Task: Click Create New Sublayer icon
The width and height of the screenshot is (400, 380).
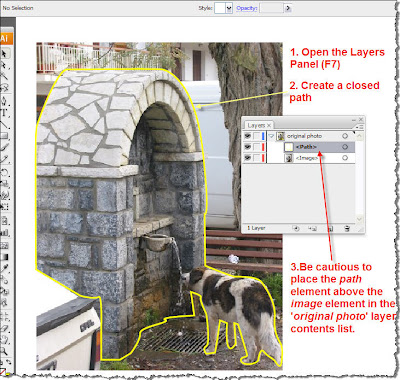Action: tap(312, 228)
